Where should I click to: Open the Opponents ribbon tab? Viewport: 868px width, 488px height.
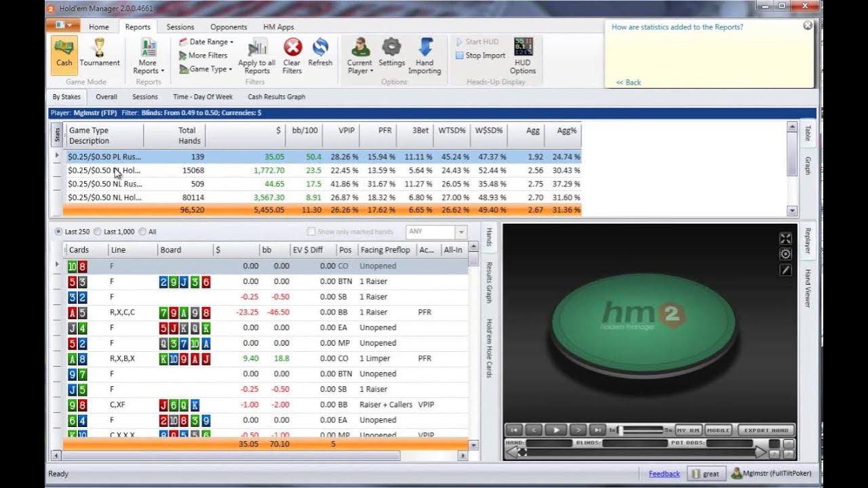(229, 27)
